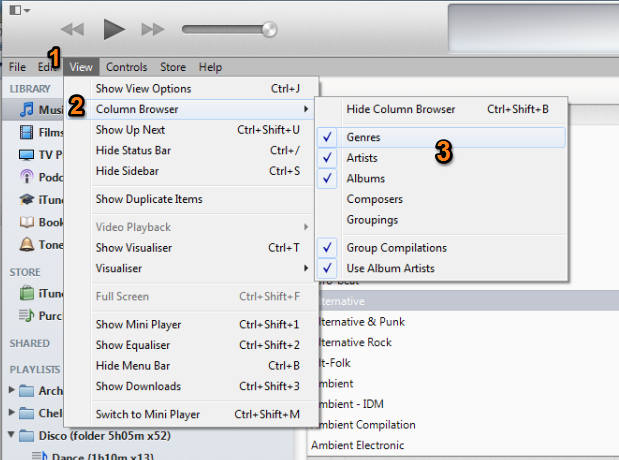Open Purchased playlist icon

(x=26, y=315)
